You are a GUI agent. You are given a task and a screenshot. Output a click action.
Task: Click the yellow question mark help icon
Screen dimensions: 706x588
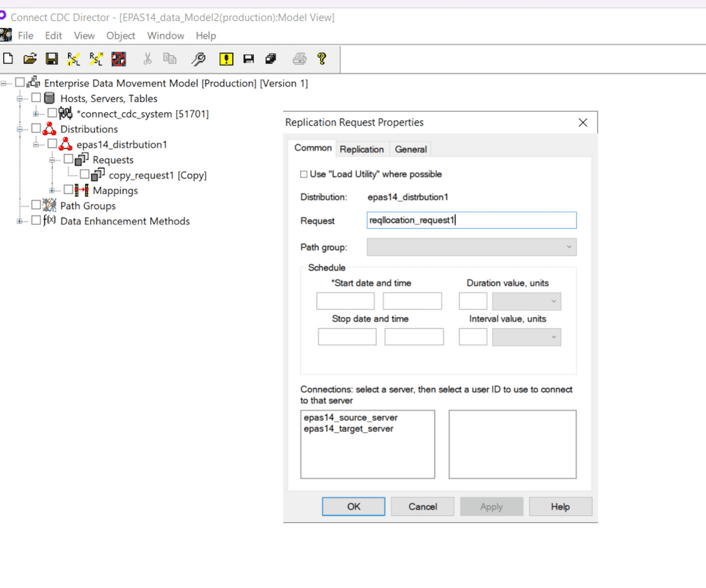tap(322, 59)
